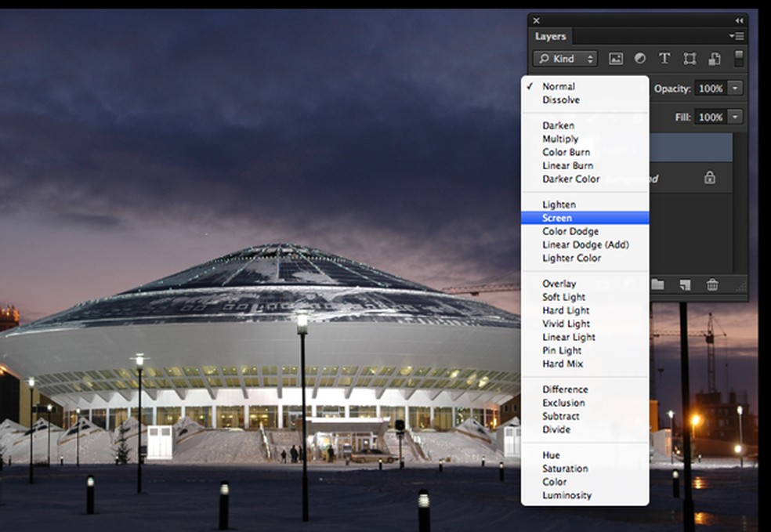This screenshot has width=771, height=532.
Task: Click the shape layer filter icon
Action: [689, 59]
